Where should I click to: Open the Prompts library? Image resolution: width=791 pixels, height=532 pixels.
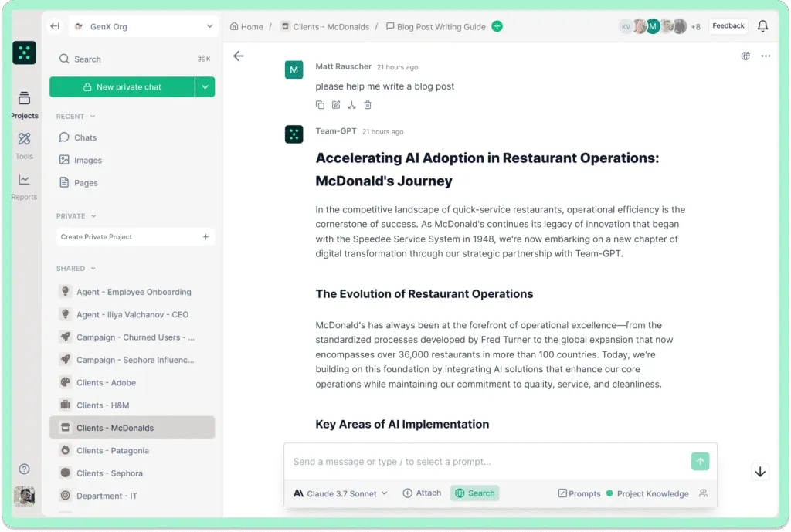coord(579,493)
